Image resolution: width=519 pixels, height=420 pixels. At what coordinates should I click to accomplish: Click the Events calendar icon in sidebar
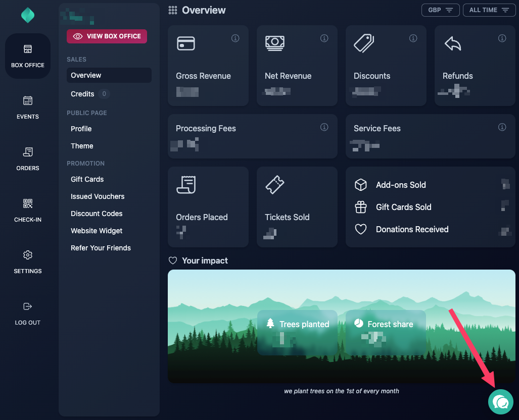click(28, 100)
